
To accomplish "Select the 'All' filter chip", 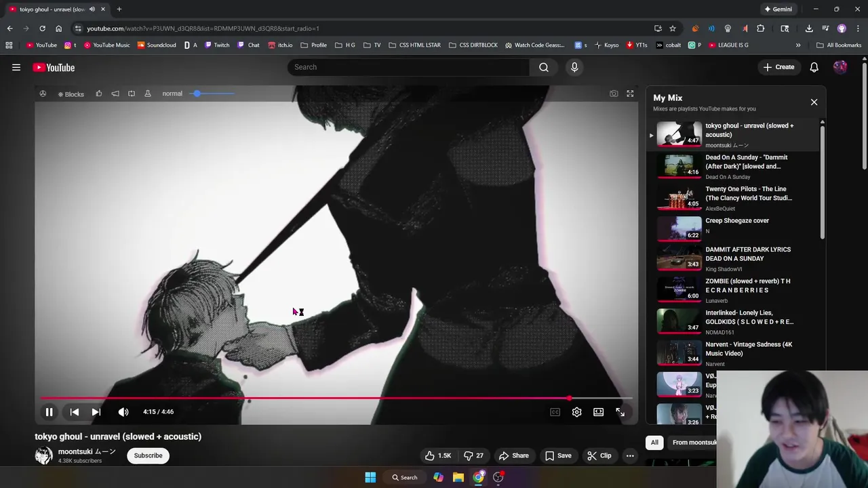I will [654, 443].
